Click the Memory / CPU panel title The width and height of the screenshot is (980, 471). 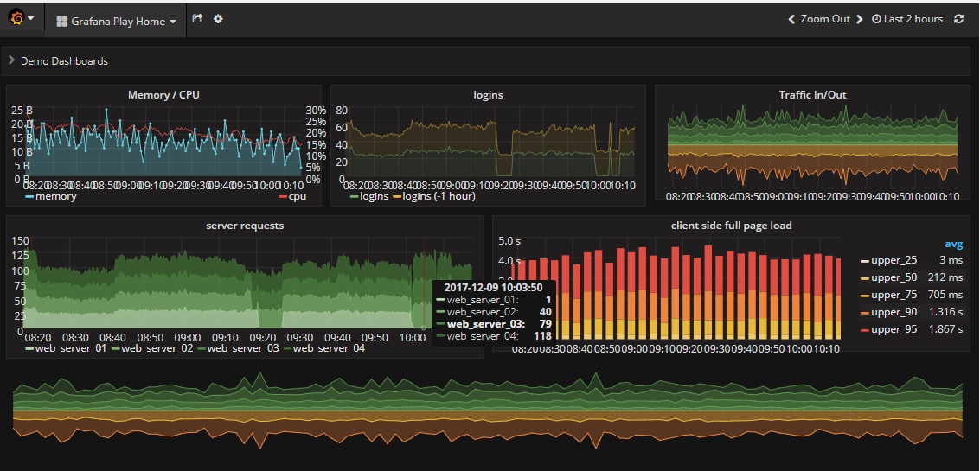pyautogui.click(x=163, y=95)
